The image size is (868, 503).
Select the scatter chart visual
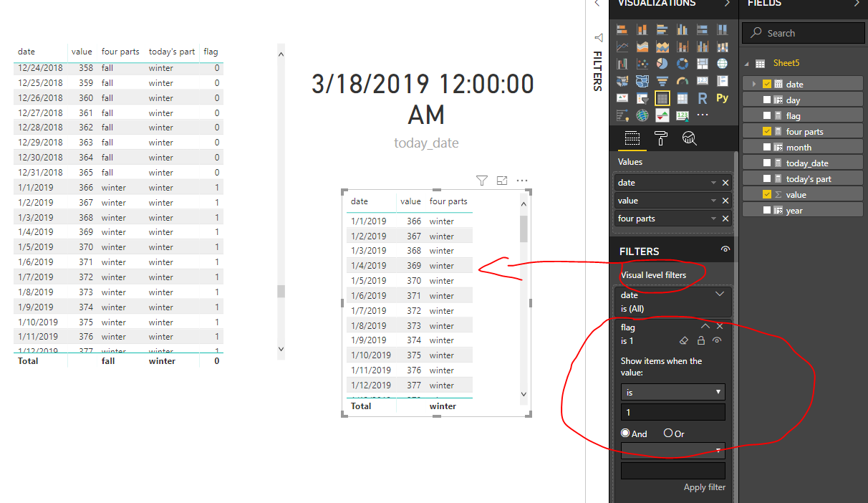[x=642, y=63]
